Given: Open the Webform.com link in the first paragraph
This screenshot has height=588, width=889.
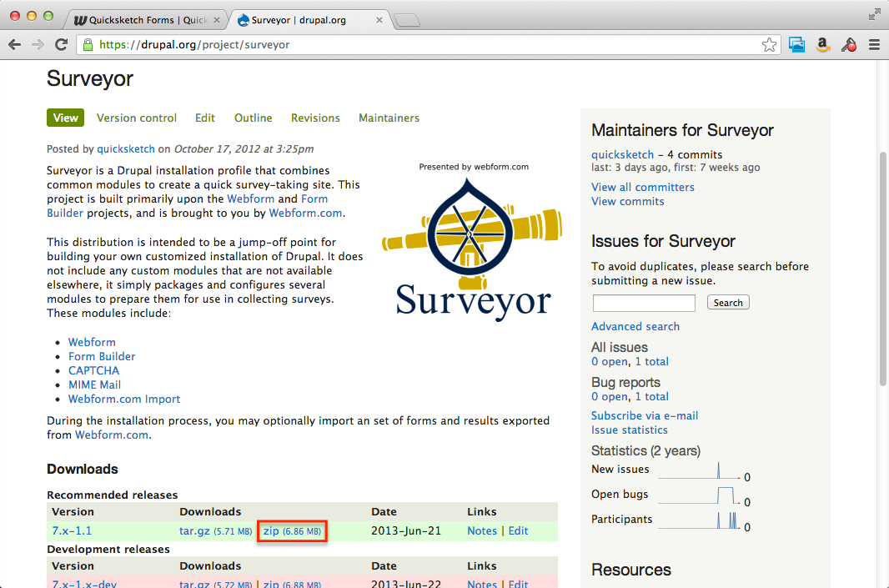Looking at the screenshot, I should tap(305, 214).
